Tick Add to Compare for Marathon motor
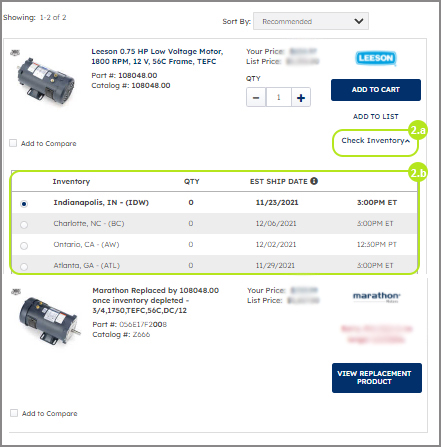The image size is (441, 447). point(14,413)
